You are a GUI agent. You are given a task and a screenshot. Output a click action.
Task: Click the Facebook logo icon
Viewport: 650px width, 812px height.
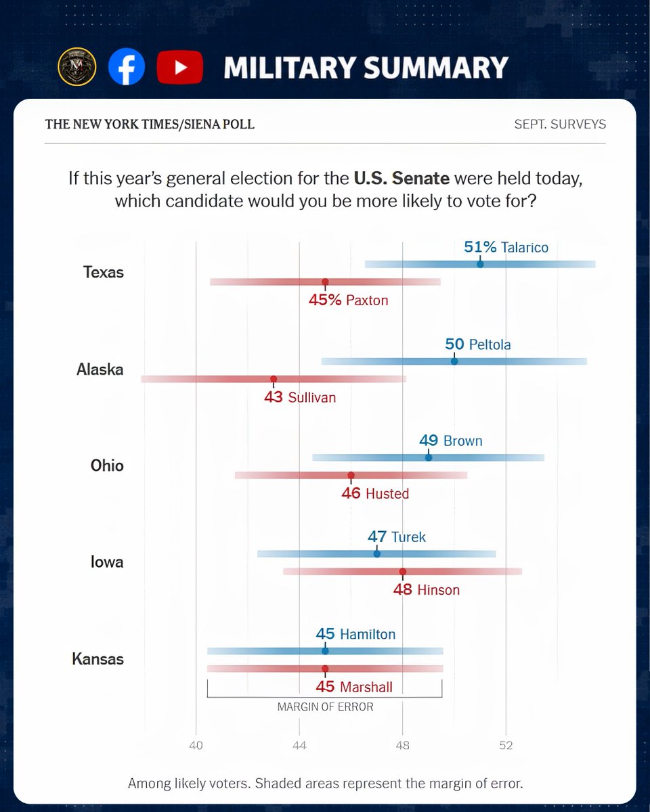click(127, 66)
